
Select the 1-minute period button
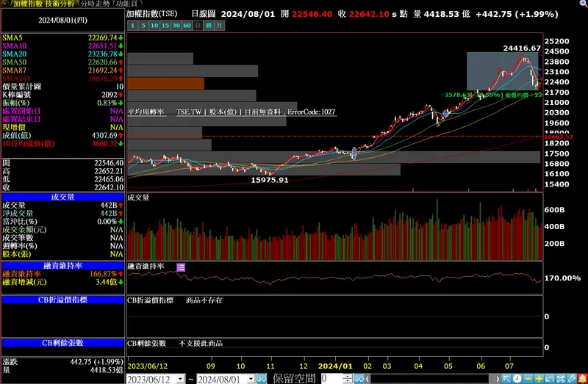point(132,26)
